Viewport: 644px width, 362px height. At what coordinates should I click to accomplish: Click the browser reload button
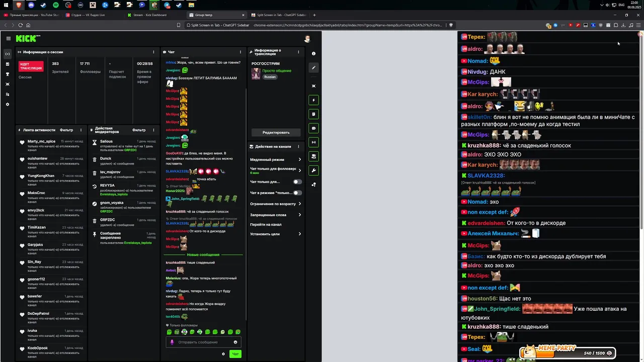click(20, 25)
